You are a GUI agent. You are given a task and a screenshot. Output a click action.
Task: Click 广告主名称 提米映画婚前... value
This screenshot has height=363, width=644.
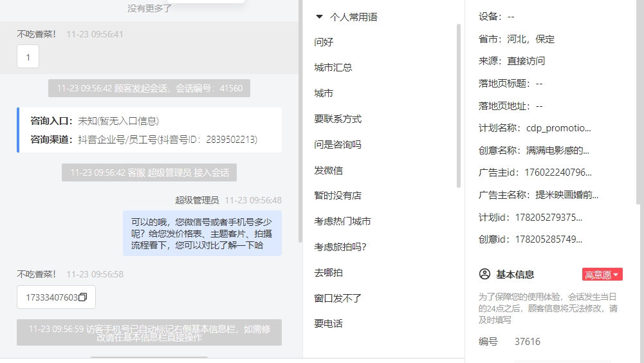click(x=567, y=195)
